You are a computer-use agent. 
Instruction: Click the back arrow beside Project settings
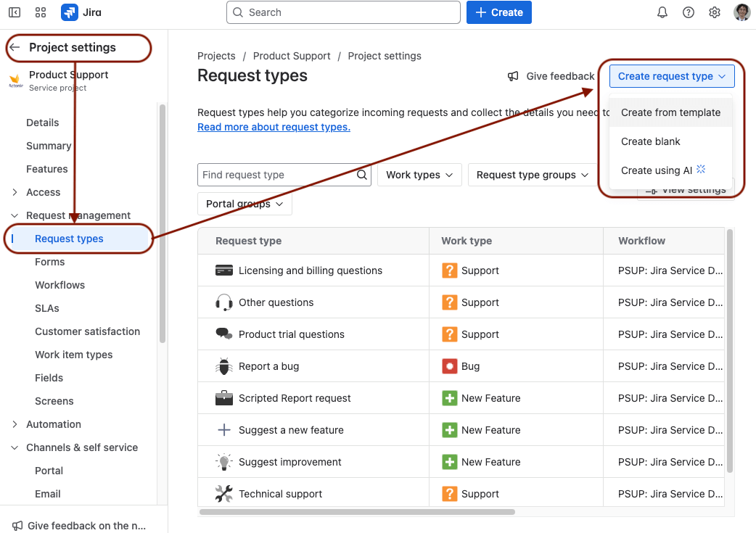coord(15,47)
